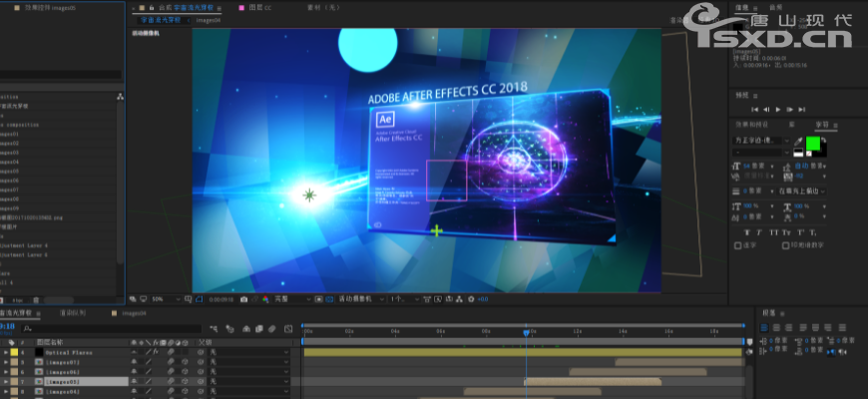Click the 图层名称 column header
Viewport: 868px width, 399px height.
(x=50, y=342)
